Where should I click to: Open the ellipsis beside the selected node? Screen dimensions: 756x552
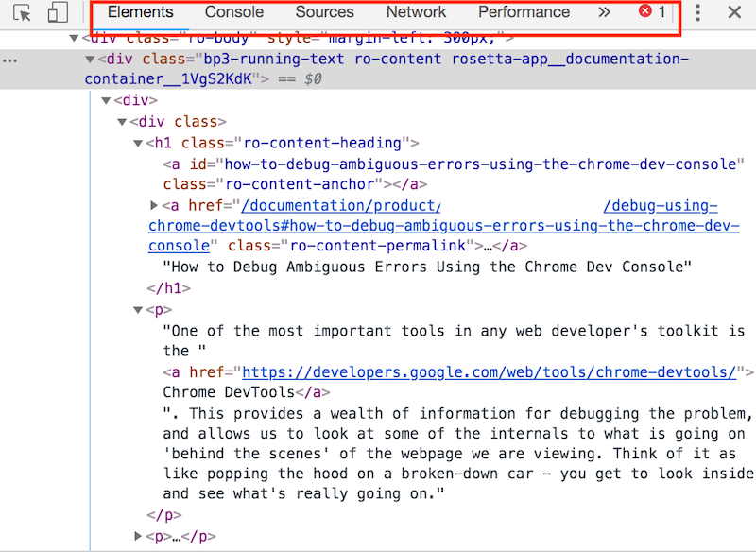tap(10, 60)
